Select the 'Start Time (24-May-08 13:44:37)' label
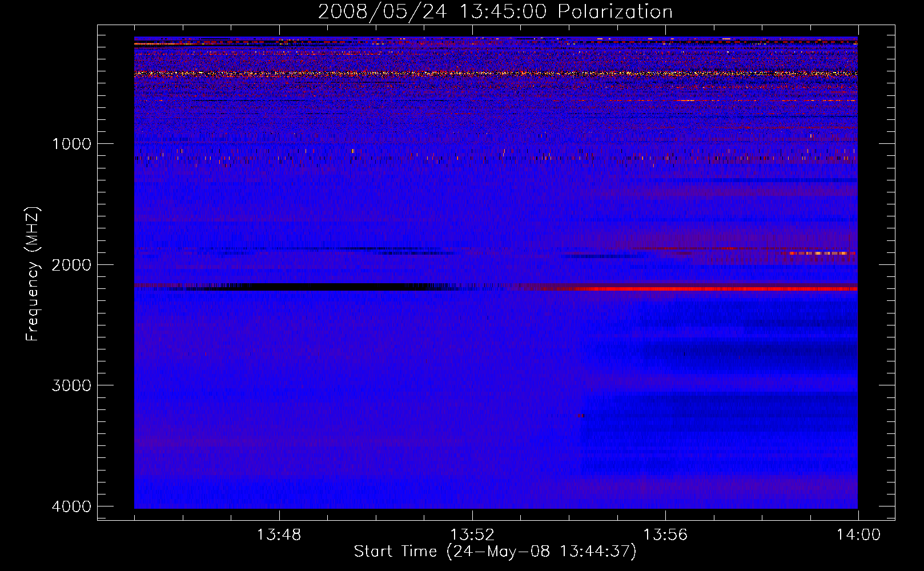Screen dimensions: 924x571 coord(495,552)
